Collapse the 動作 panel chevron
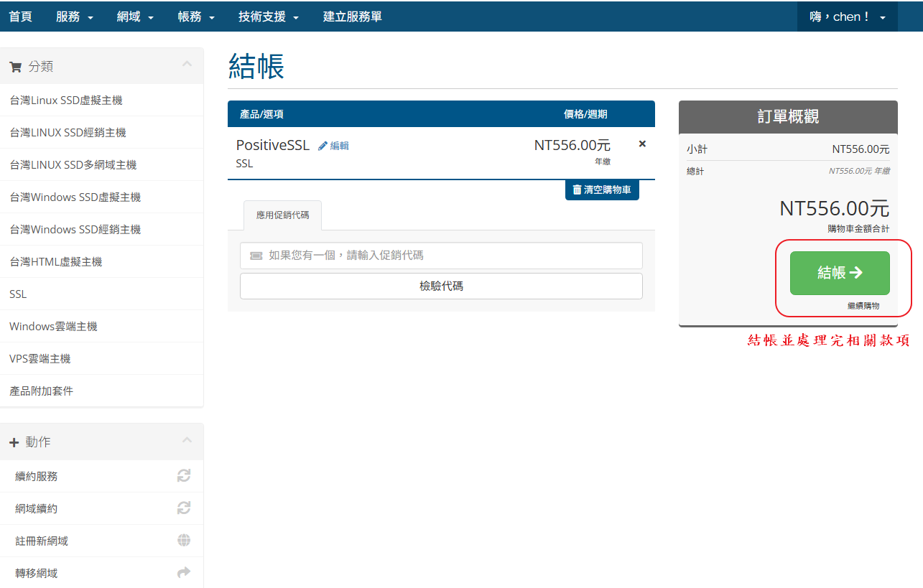 (187, 440)
